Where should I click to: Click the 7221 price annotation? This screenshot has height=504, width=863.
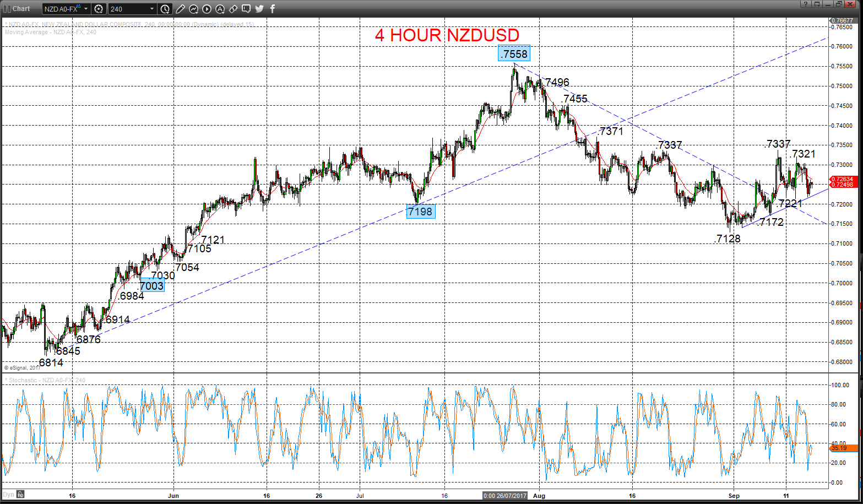tap(791, 203)
